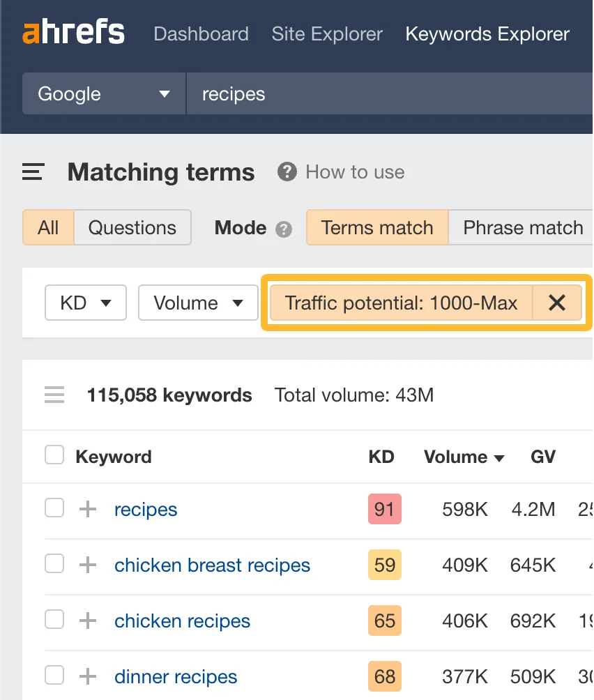Click the orange KD 68 badge
594x700 pixels.
point(385,676)
